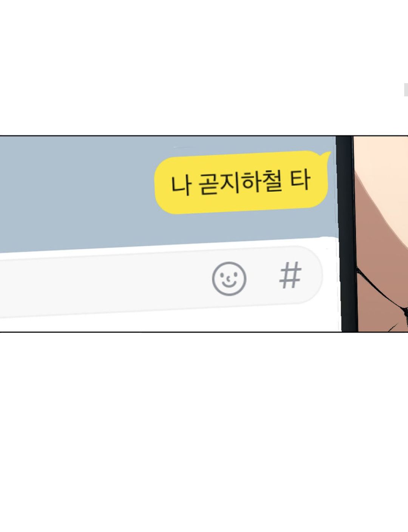Click the emoticon icon beside the hashtag
This screenshot has width=408, height=532.
click(x=229, y=279)
